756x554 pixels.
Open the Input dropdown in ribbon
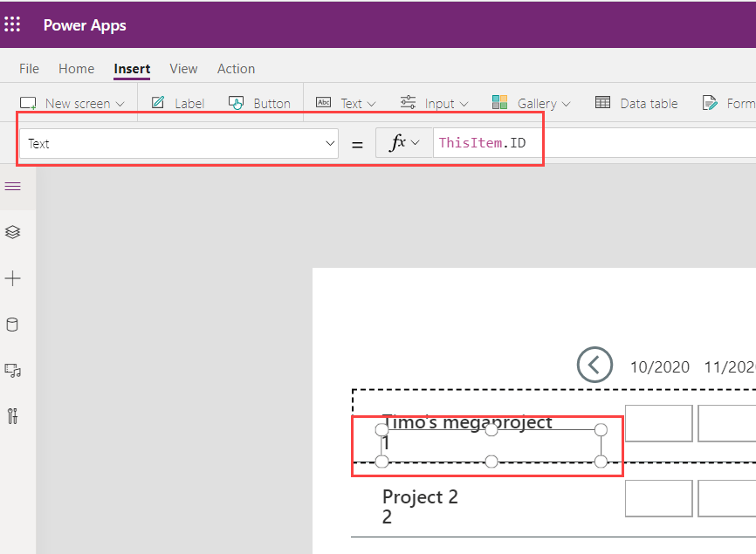(434, 103)
